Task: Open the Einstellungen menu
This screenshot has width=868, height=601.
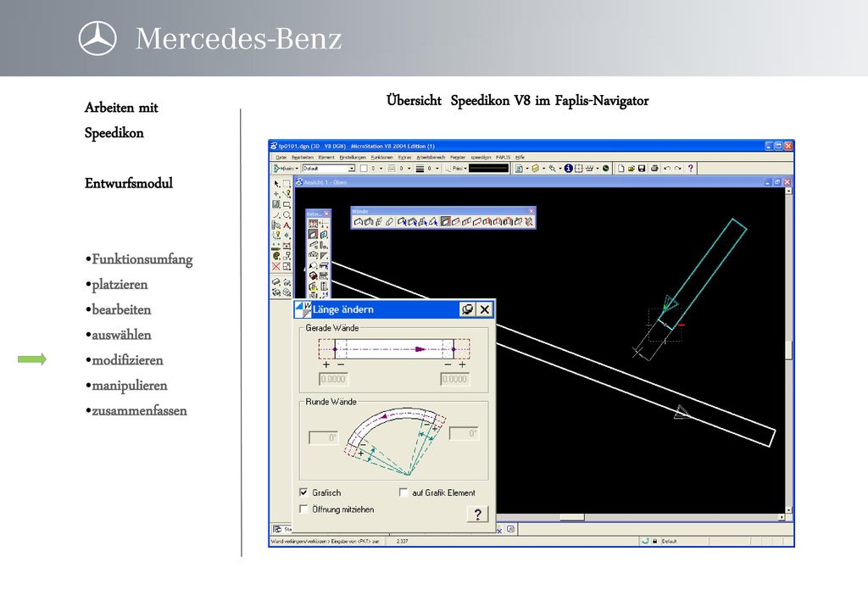Action: coord(353,157)
